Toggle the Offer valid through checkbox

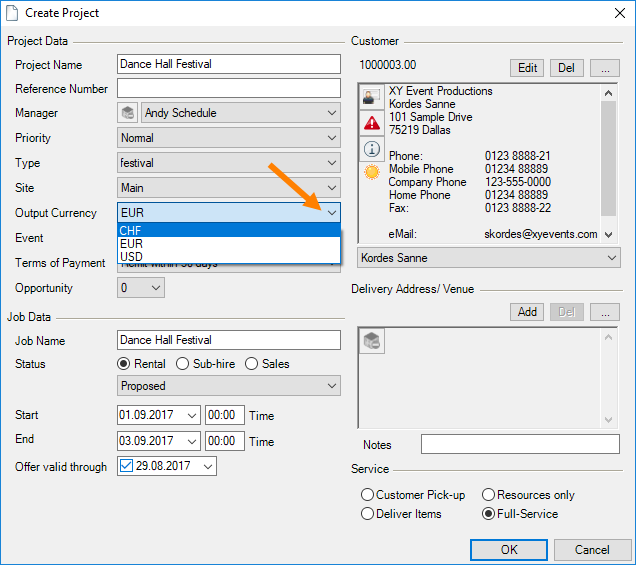click(x=125, y=467)
